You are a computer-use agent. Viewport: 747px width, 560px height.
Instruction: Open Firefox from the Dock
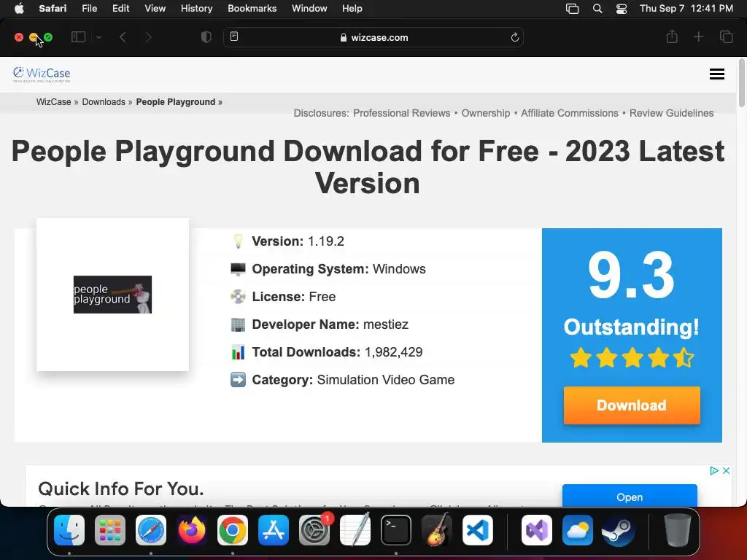192,530
